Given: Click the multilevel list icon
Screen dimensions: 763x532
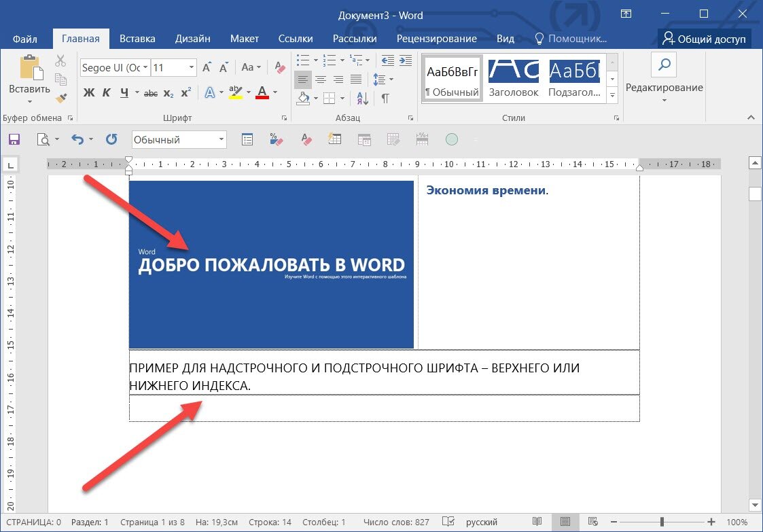Looking at the screenshot, I should 356,60.
